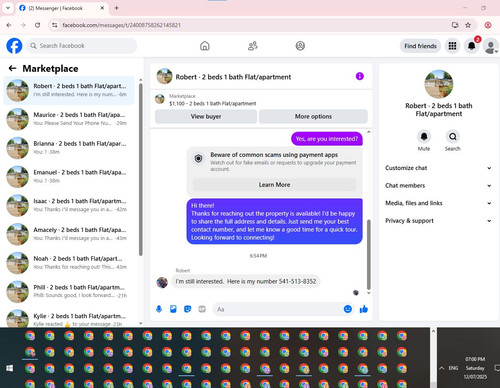Record a voice clip with microphone icon
Image resolution: width=500 pixels, height=388 pixels.
159,309
